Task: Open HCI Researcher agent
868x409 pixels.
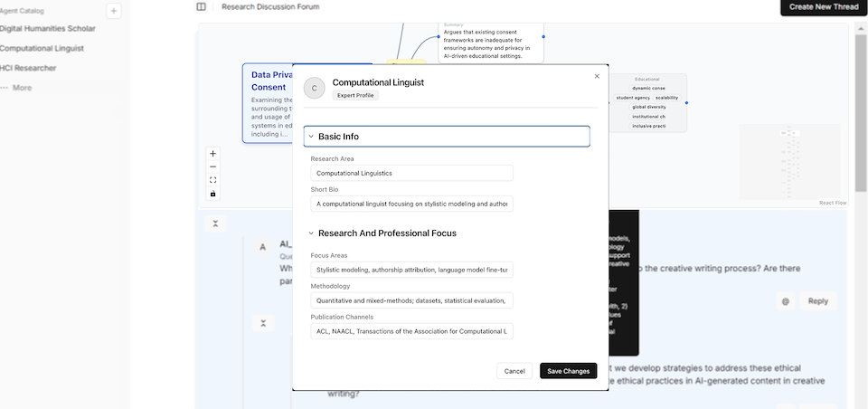Action: (28, 68)
